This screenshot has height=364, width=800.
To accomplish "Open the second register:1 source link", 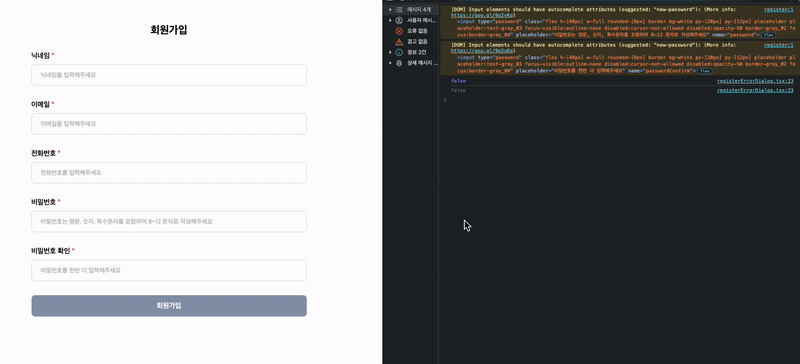I will pos(778,45).
